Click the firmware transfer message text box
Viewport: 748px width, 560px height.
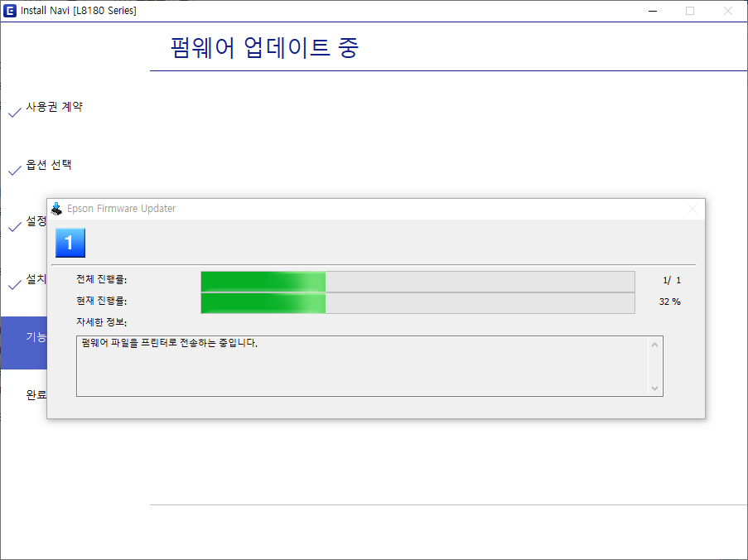pos(369,366)
